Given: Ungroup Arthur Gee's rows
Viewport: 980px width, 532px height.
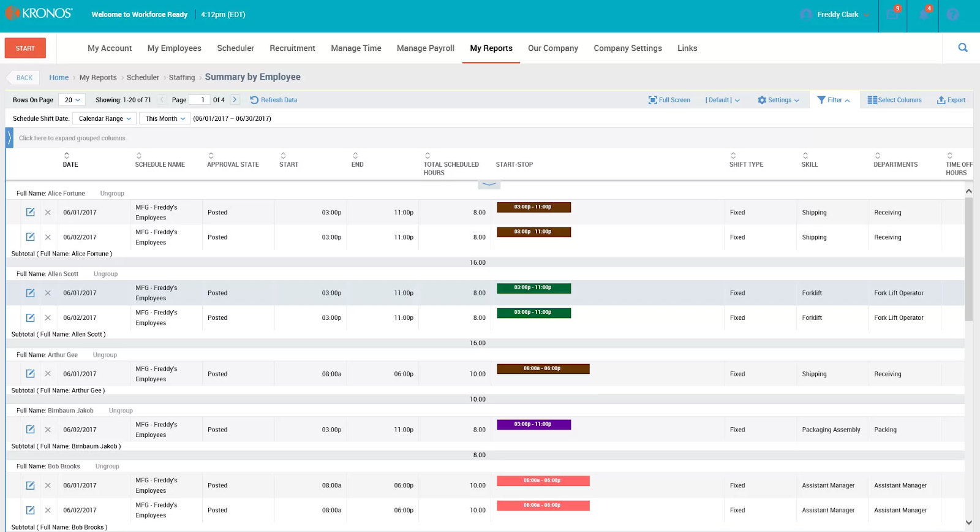Looking at the screenshot, I should (105, 355).
